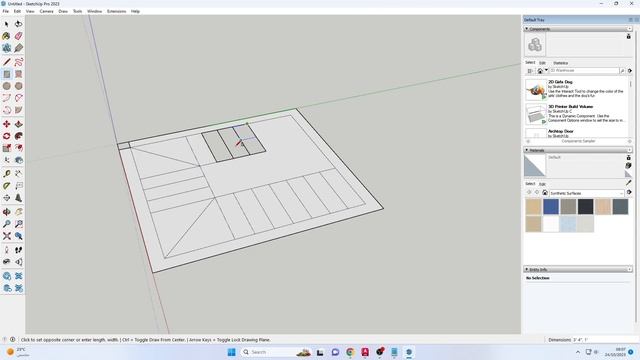Image resolution: width=640 pixels, height=360 pixels.
Task: Open the Windows Start menu
Action: coord(231,352)
